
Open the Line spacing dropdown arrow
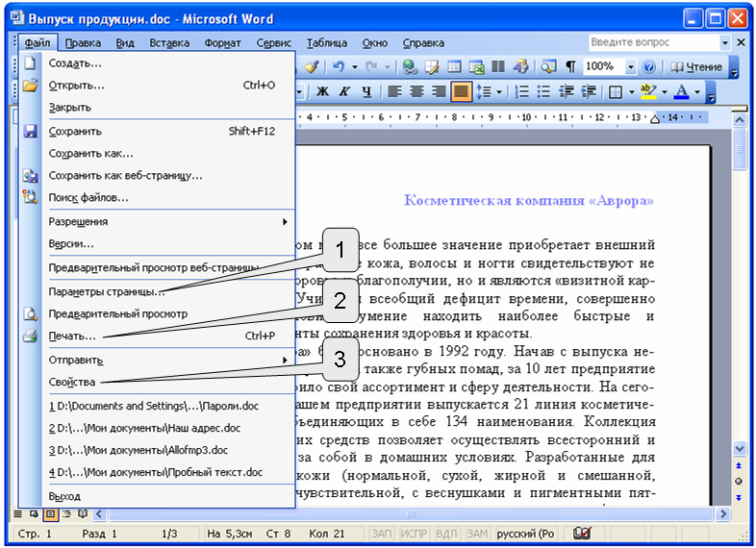pyautogui.click(x=499, y=91)
